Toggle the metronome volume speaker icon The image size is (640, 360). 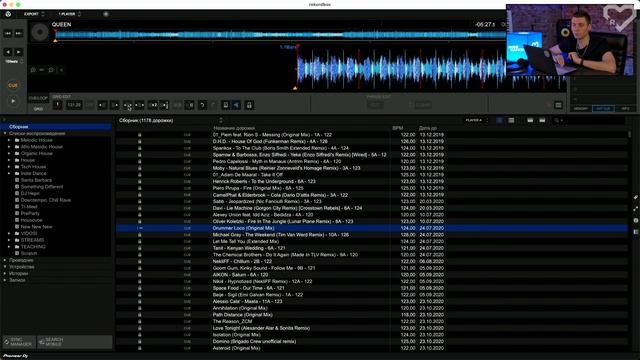click(x=236, y=105)
